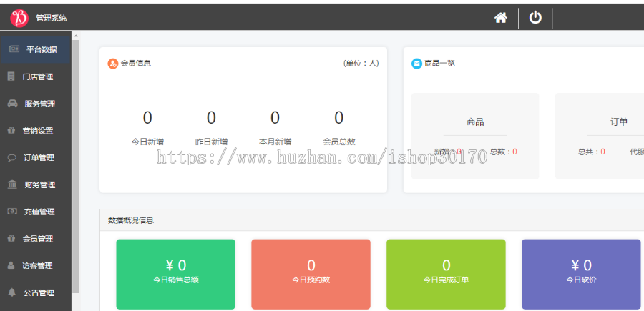Click the bank icon beside 财务管理
Screen dimensions: 644x311
pos(12,184)
